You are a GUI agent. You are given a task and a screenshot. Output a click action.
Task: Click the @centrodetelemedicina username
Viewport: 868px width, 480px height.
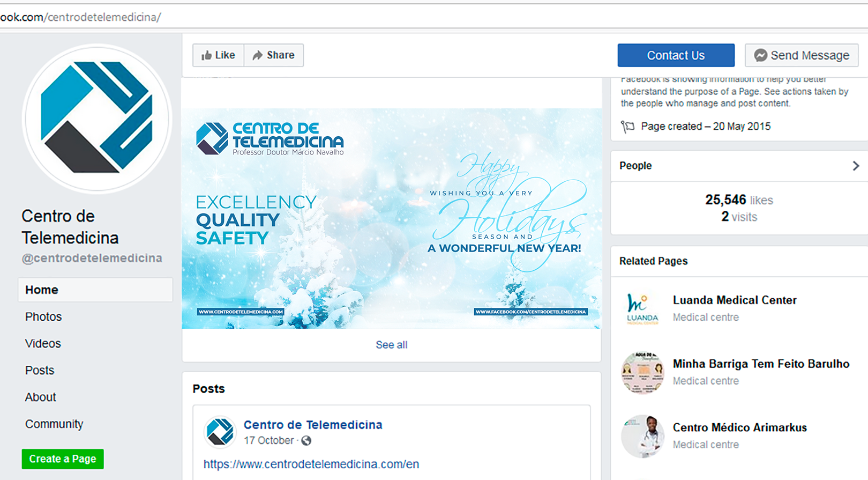(92, 258)
